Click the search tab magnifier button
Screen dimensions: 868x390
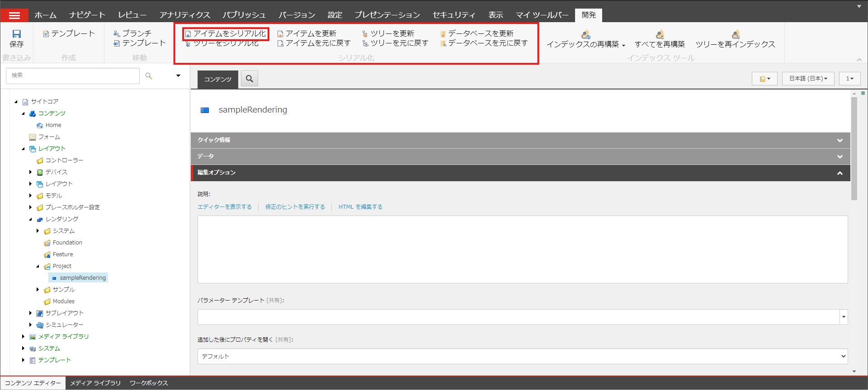point(250,79)
